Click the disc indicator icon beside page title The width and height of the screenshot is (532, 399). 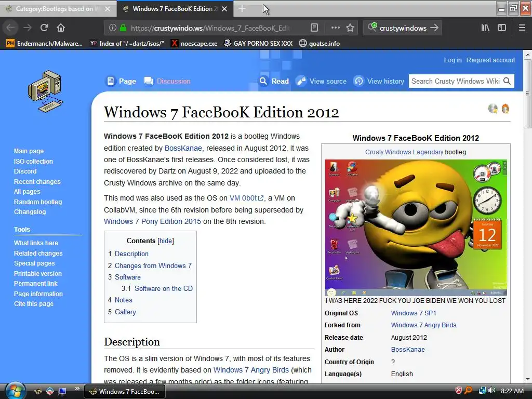click(493, 109)
